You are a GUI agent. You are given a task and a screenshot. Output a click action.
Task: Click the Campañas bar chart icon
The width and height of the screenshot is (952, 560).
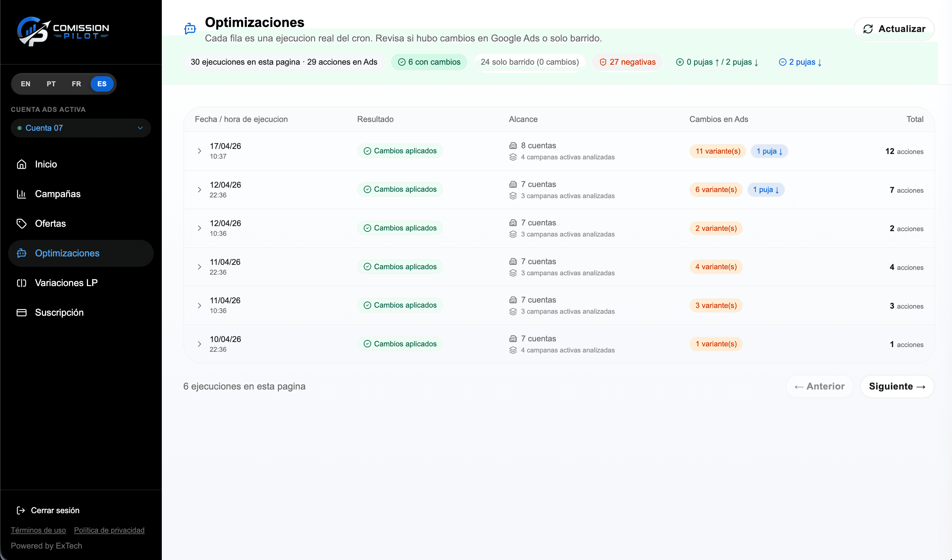(x=22, y=194)
